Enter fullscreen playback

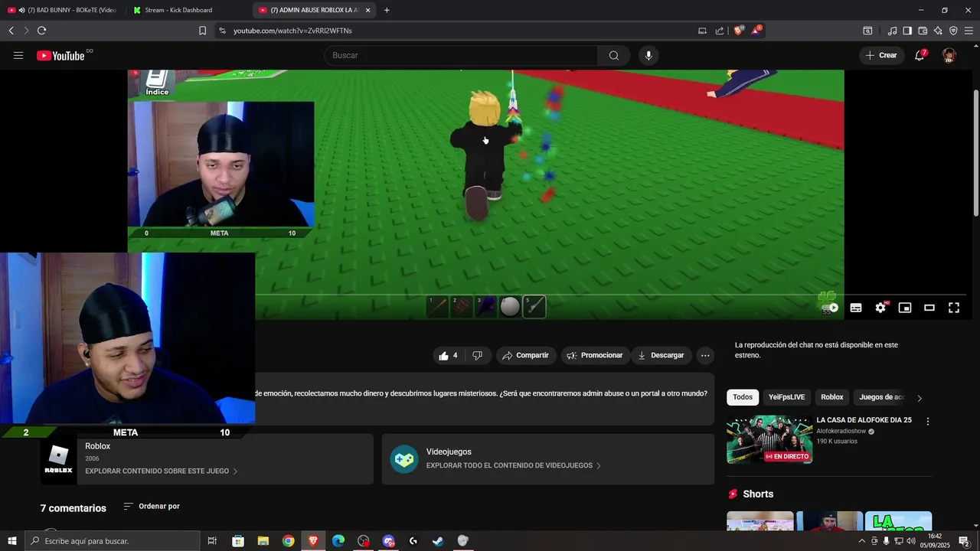point(954,308)
